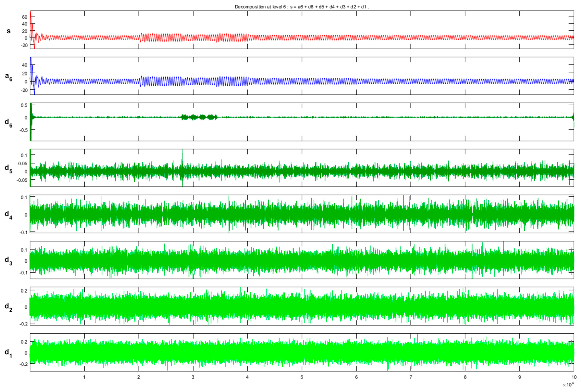Click the '-0.1' tick on the d3 axis
The width and height of the screenshot is (581, 392).
23,273
